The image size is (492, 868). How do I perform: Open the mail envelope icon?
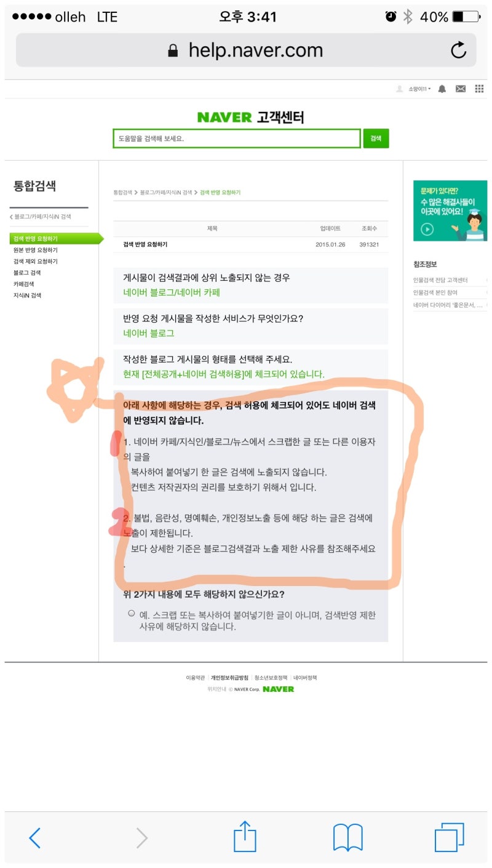[x=460, y=89]
